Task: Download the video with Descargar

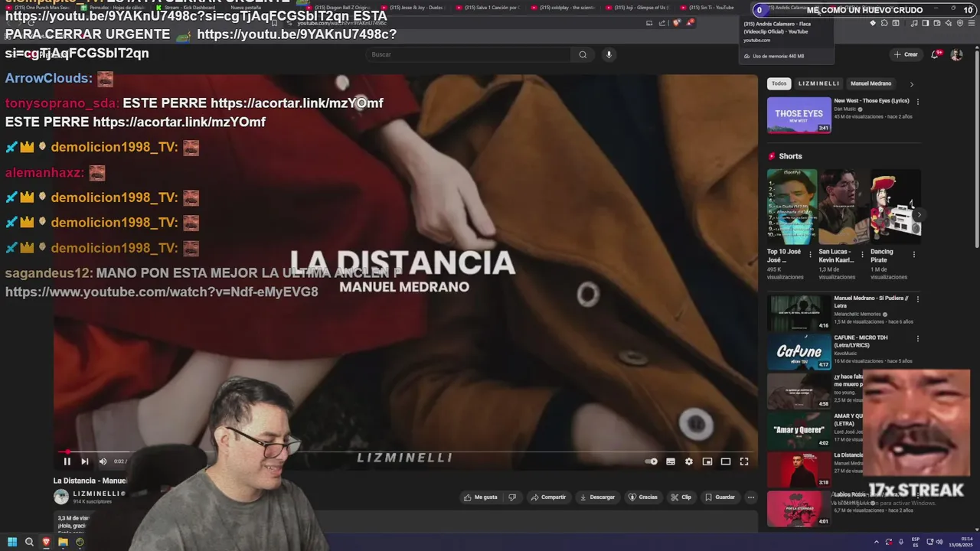Action: click(597, 497)
